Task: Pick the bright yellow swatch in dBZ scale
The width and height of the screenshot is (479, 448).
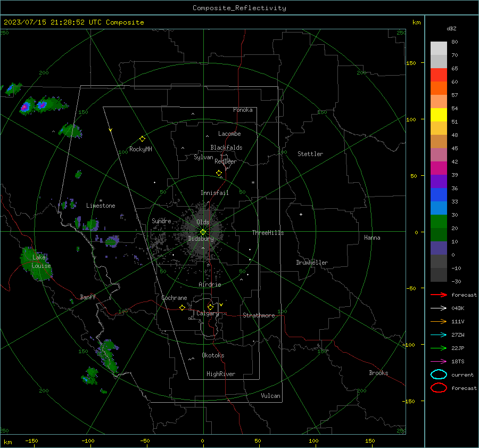Action: click(x=439, y=115)
